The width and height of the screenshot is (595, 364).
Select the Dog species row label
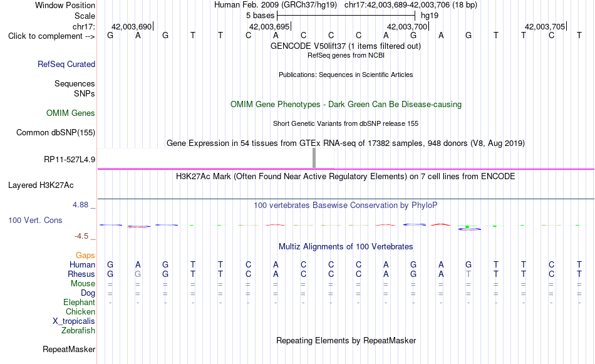click(x=88, y=293)
